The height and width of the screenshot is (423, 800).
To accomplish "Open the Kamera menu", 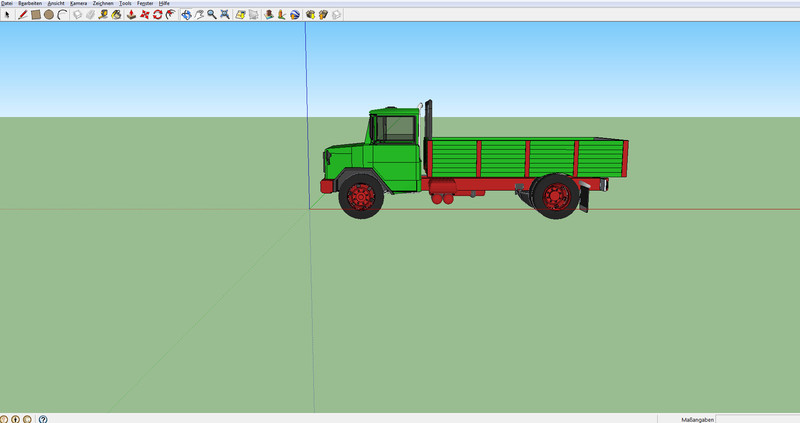I will pyautogui.click(x=79, y=3).
